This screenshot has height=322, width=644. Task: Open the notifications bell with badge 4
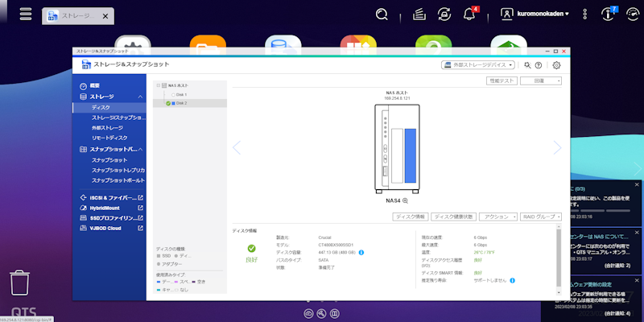[469, 14]
